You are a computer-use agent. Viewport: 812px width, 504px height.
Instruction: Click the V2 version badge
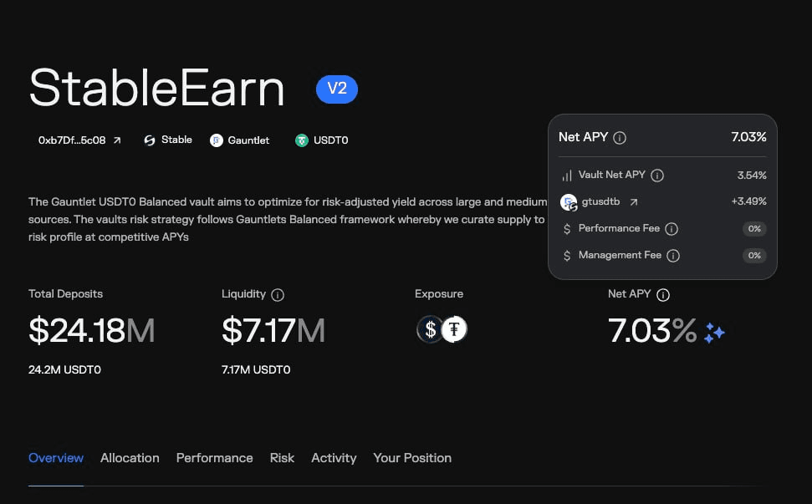coord(337,89)
